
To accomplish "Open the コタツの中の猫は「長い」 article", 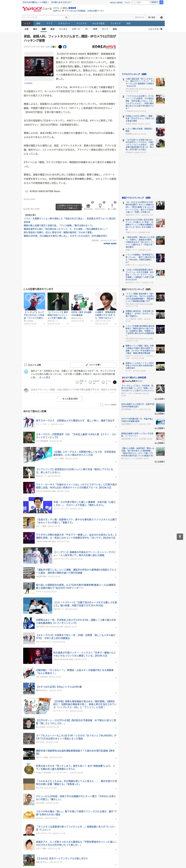I will 76,813.
